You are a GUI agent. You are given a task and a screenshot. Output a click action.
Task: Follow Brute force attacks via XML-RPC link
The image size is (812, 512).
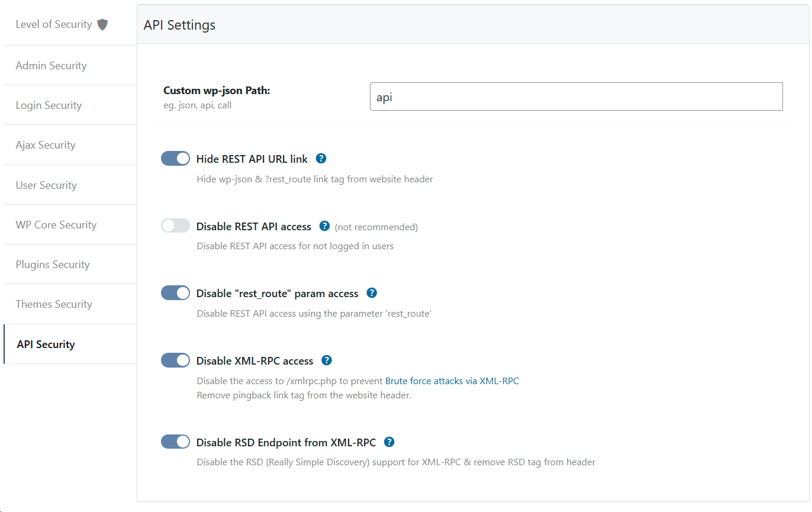pyautogui.click(x=452, y=381)
